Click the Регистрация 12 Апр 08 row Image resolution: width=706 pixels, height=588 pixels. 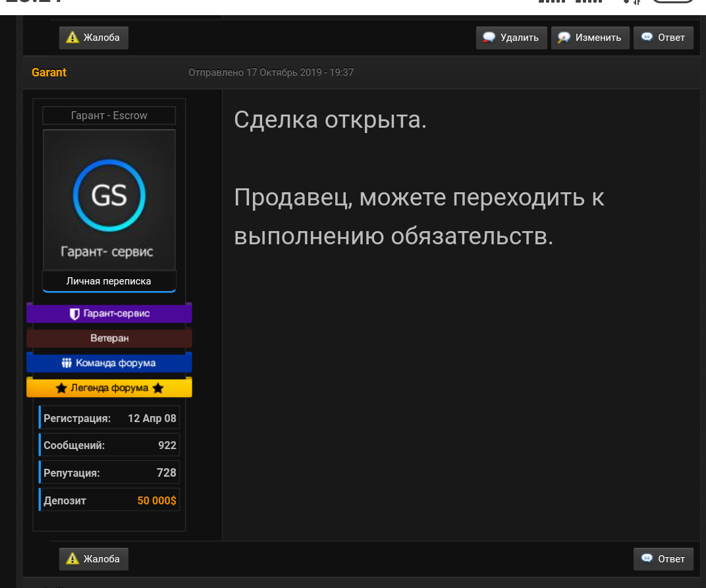click(109, 418)
